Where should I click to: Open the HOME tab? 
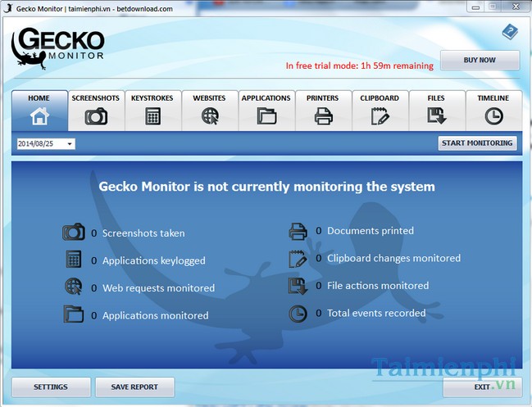pos(39,111)
